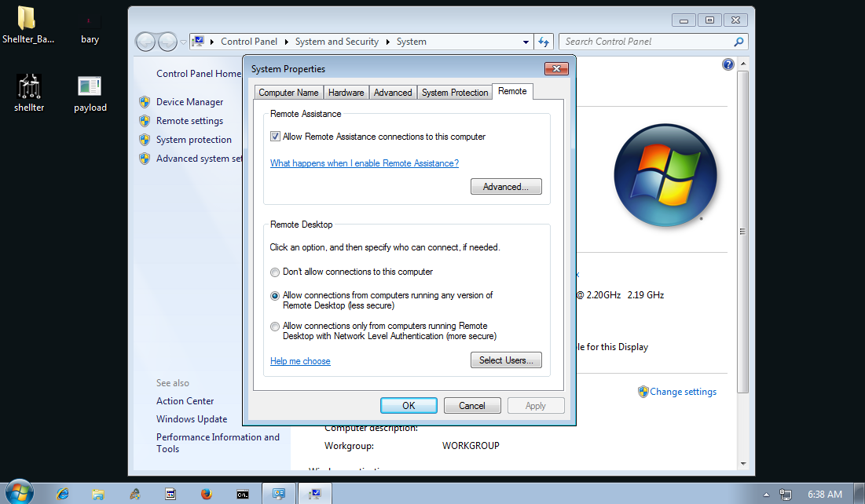The height and width of the screenshot is (504, 865).
Task: Open Control Panel Home link
Action: click(199, 73)
